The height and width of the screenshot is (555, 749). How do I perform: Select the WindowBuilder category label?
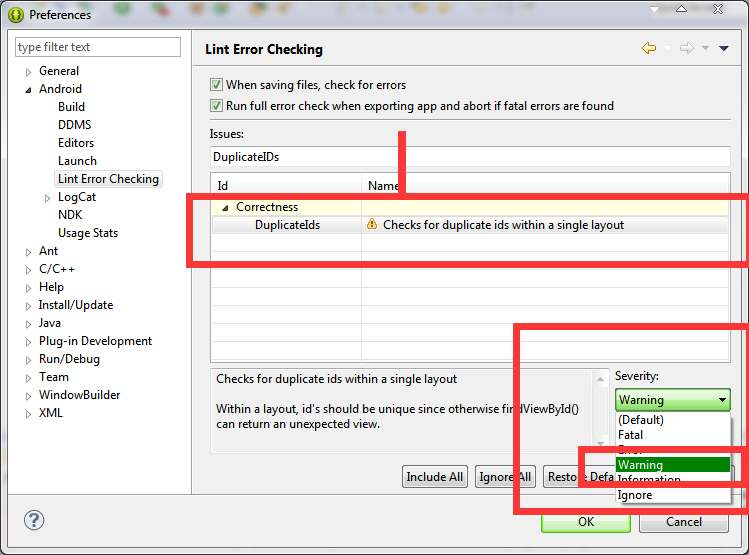tap(79, 395)
